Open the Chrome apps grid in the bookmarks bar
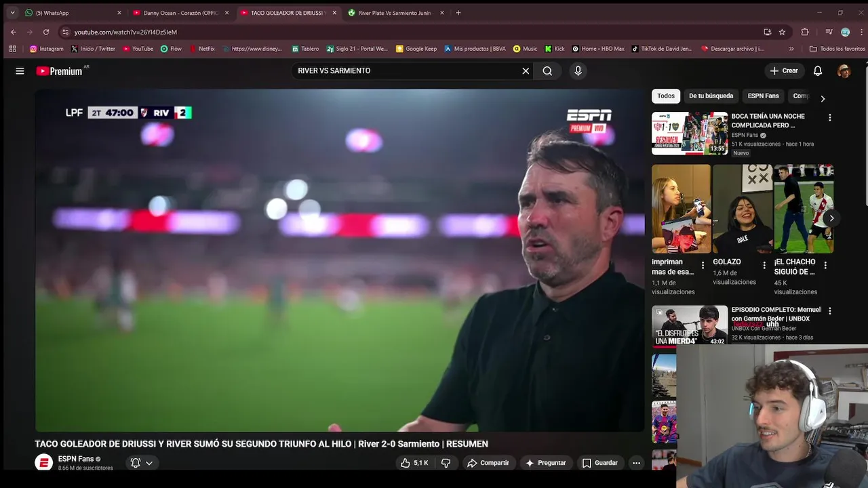 click(12, 49)
